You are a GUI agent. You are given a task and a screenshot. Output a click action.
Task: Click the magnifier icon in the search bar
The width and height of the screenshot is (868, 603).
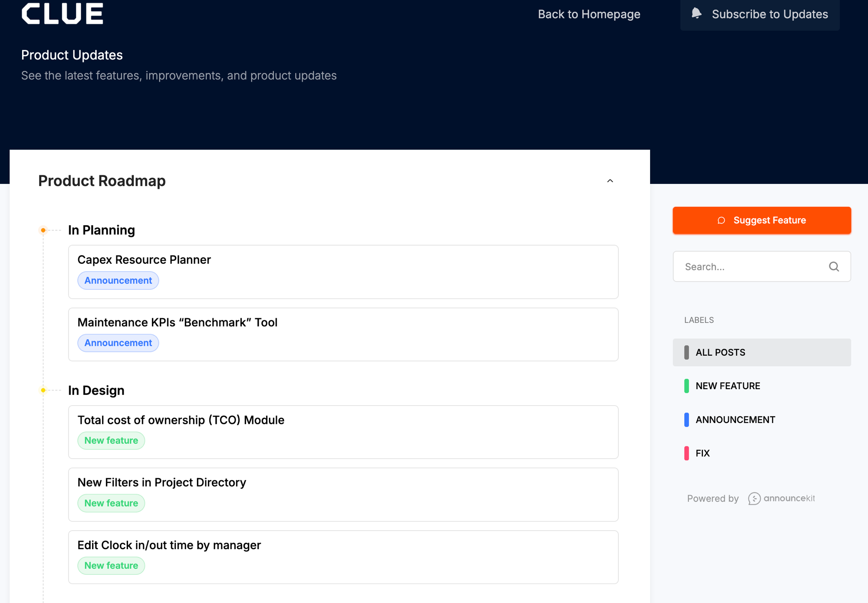tap(834, 266)
